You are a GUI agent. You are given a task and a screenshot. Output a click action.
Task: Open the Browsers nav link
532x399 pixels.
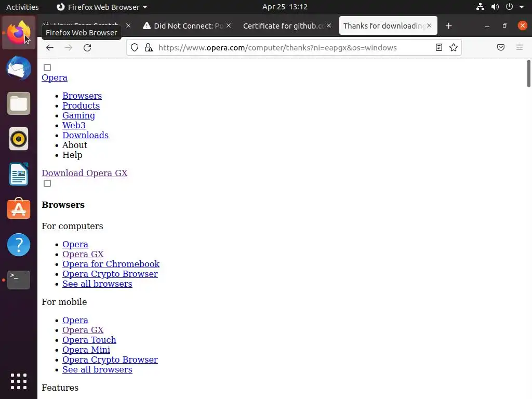82,96
